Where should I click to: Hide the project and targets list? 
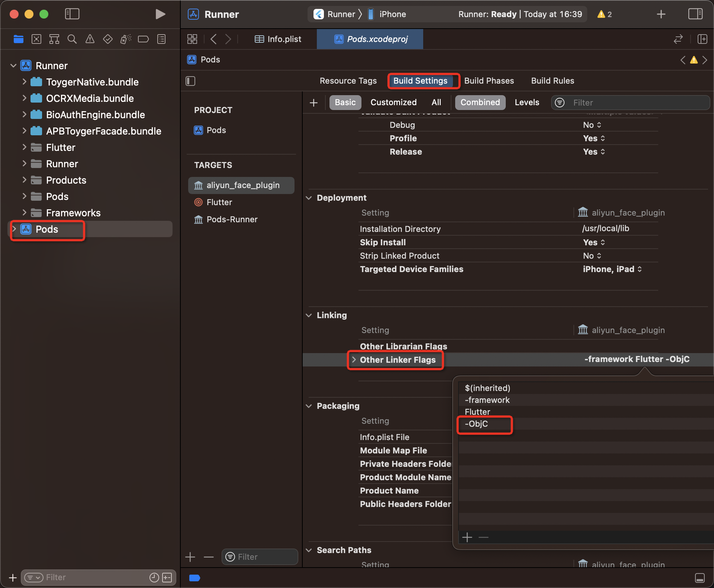point(190,81)
